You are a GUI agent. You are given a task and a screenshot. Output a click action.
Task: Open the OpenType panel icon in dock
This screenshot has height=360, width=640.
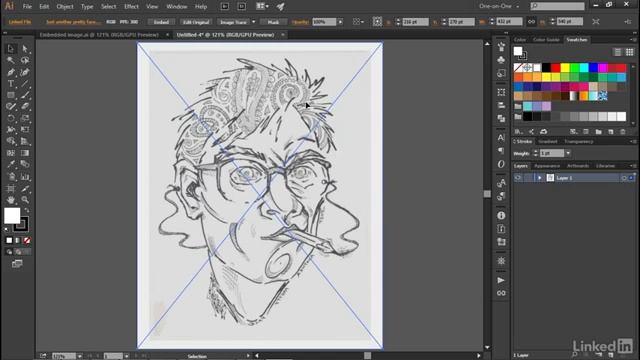point(501,164)
